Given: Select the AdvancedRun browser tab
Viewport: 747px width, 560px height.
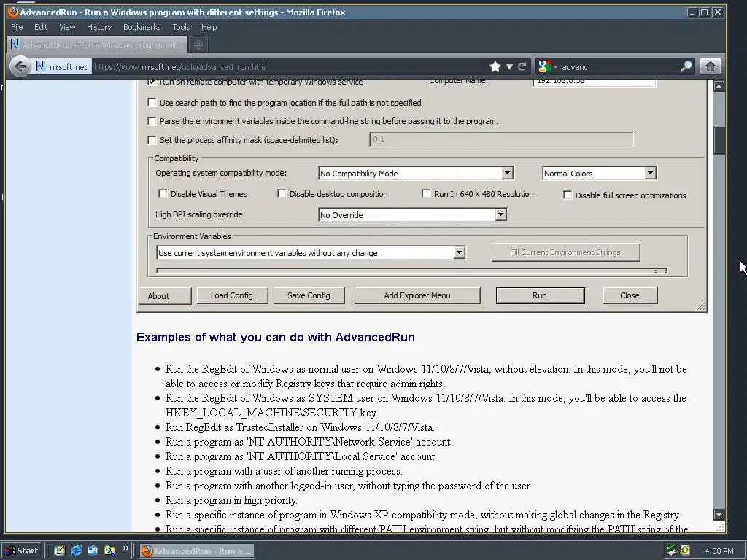Looking at the screenshot, I should coord(97,44).
